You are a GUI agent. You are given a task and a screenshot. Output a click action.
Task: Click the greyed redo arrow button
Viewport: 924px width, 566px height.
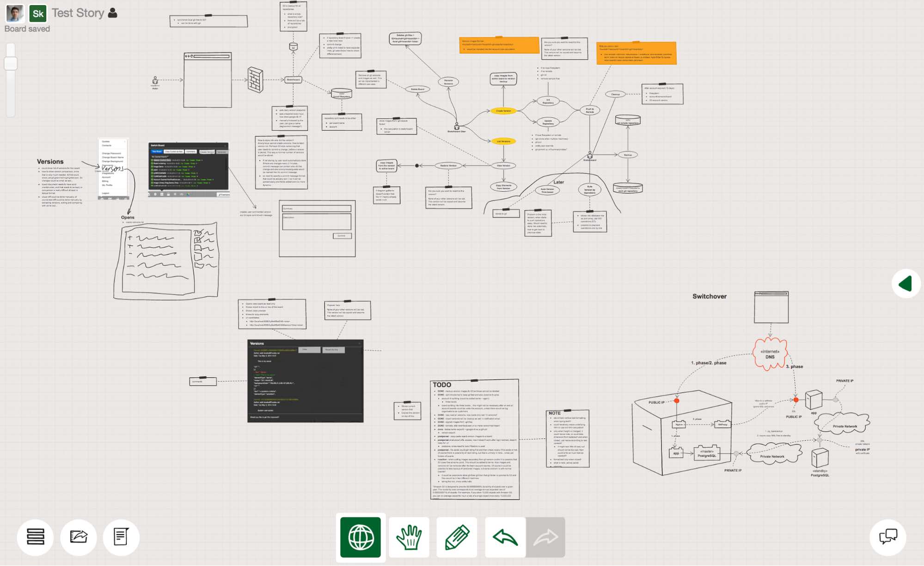[x=545, y=537]
